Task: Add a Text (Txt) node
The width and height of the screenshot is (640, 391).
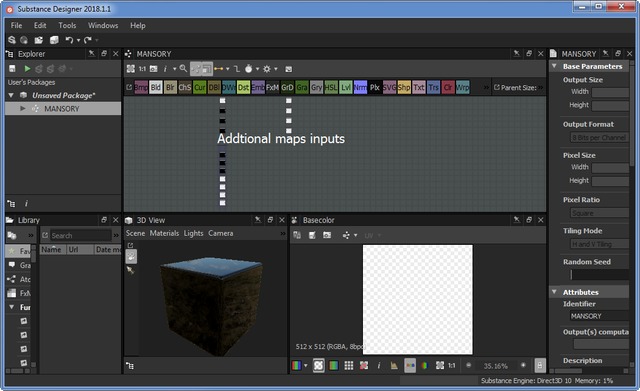Action: pyautogui.click(x=419, y=87)
